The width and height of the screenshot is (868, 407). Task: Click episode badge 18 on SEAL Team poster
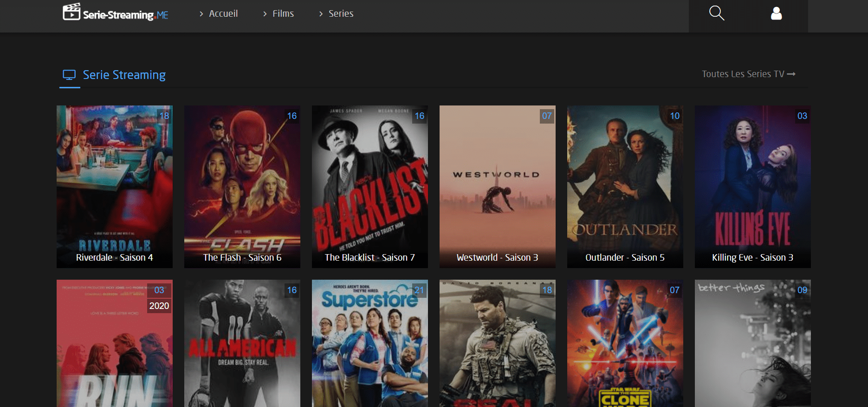point(547,290)
